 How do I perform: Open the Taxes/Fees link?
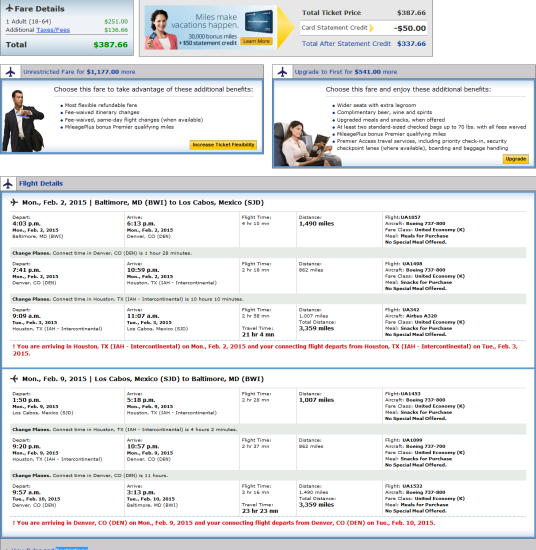click(x=53, y=30)
